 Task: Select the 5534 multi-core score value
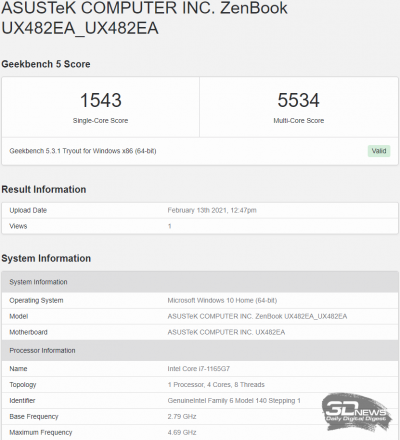point(299,100)
